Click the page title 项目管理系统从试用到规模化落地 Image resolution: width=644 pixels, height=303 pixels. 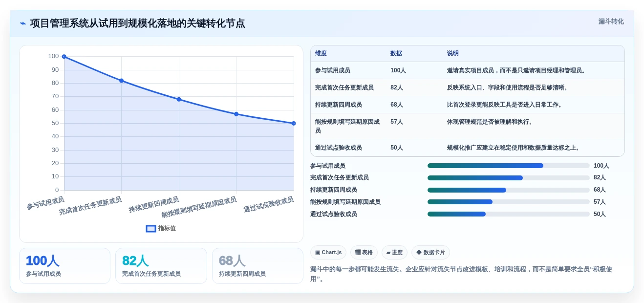[137, 23]
